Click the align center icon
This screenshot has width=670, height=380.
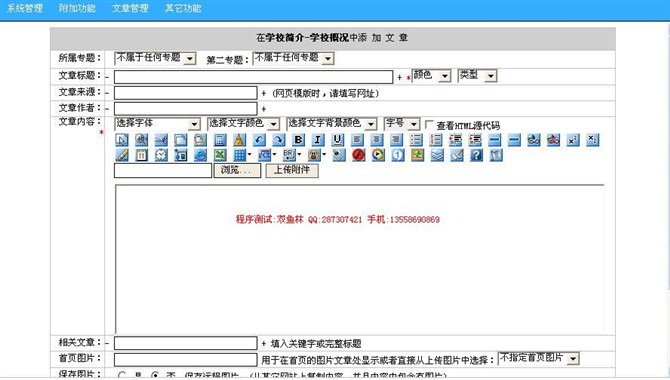click(x=376, y=140)
